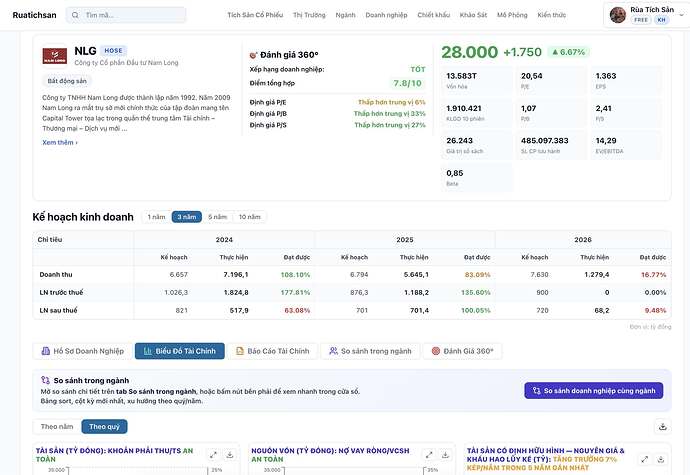690x475 pixels.
Task: Open the Hồ Sơ Doanh Nghiệp tab
Action: click(82, 351)
